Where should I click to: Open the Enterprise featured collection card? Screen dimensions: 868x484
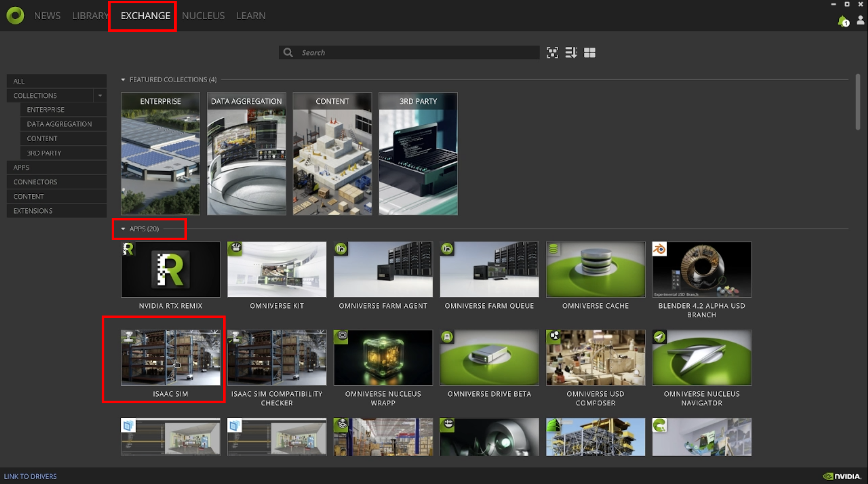(x=160, y=154)
